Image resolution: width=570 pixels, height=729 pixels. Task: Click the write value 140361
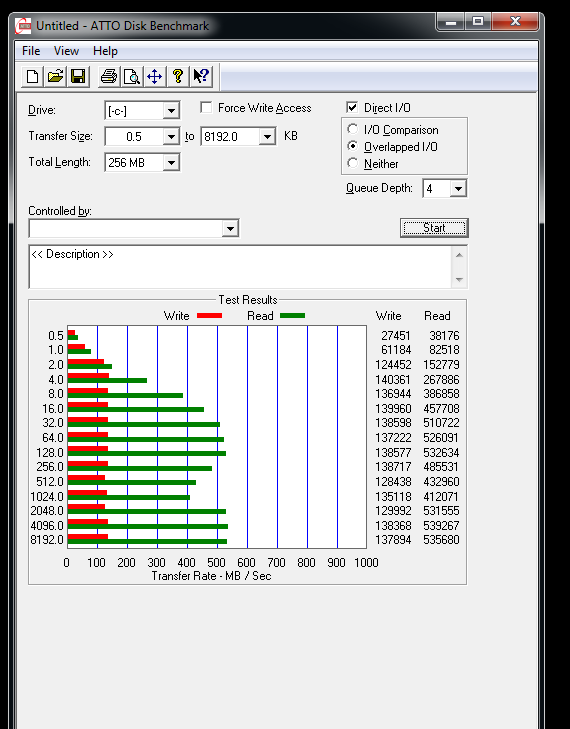coord(393,379)
